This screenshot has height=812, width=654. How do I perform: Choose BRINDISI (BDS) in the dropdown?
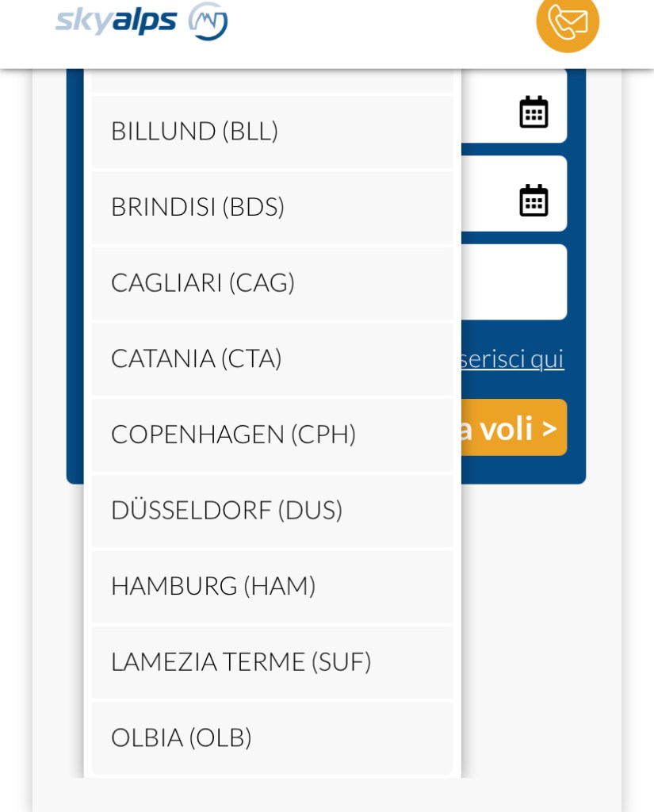click(x=272, y=207)
